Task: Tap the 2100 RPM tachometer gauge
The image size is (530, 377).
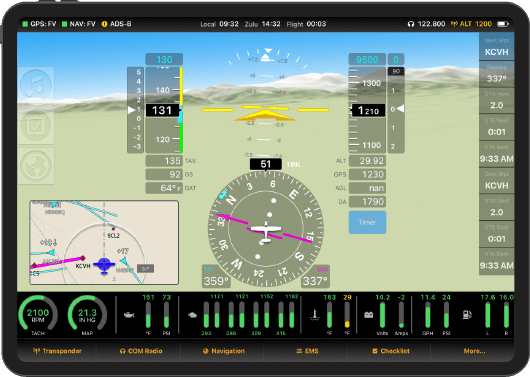Action: (38, 315)
